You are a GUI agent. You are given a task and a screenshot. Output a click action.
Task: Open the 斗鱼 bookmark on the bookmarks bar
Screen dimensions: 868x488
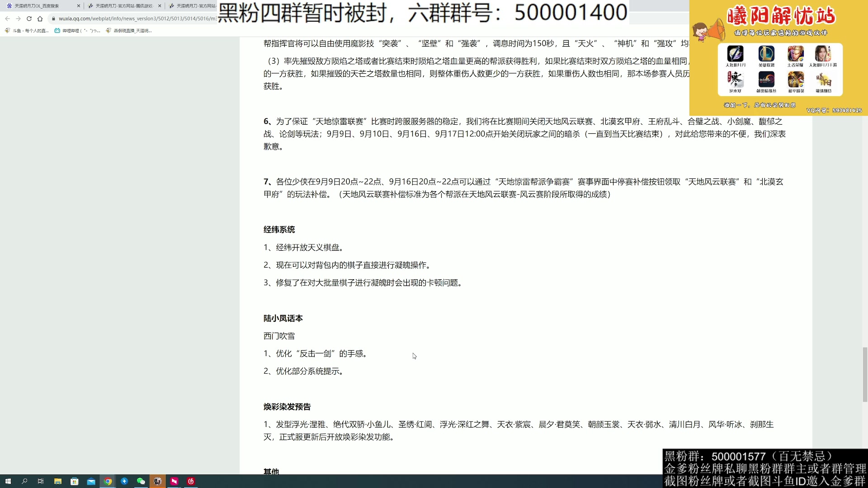pos(27,30)
